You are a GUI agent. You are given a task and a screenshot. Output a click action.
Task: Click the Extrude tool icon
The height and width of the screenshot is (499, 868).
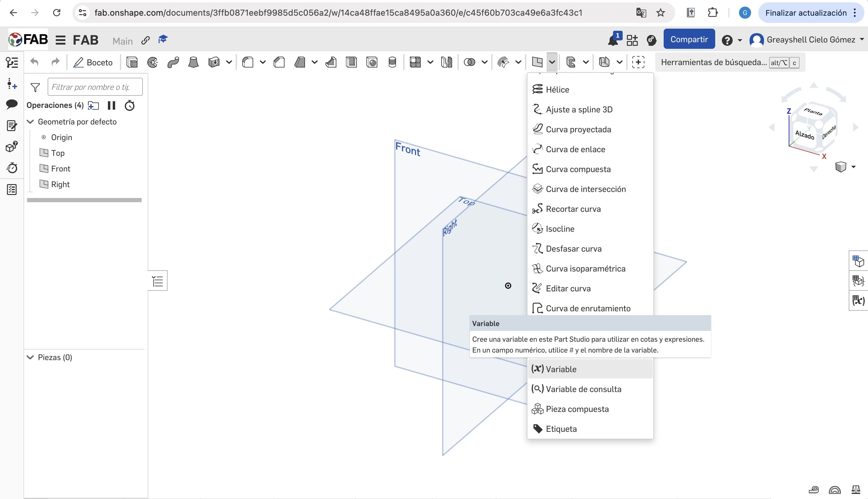132,62
